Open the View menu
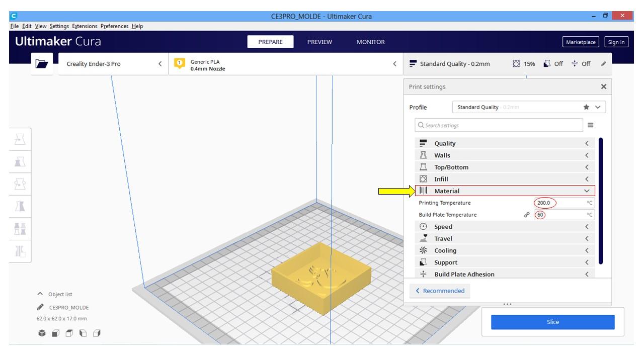Image resolution: width=644 pixels, height=362 pixels. click(41, 26)
